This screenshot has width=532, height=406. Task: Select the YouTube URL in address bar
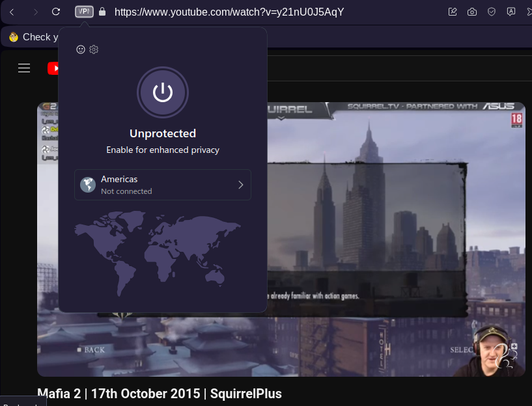point(229,12)
